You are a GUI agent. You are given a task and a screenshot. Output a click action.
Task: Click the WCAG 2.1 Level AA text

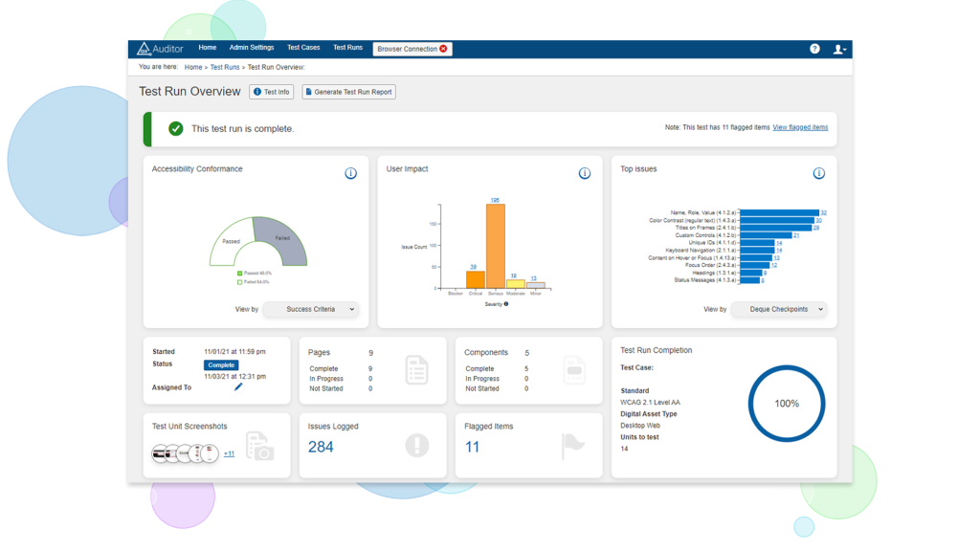(x=650, y=403)
